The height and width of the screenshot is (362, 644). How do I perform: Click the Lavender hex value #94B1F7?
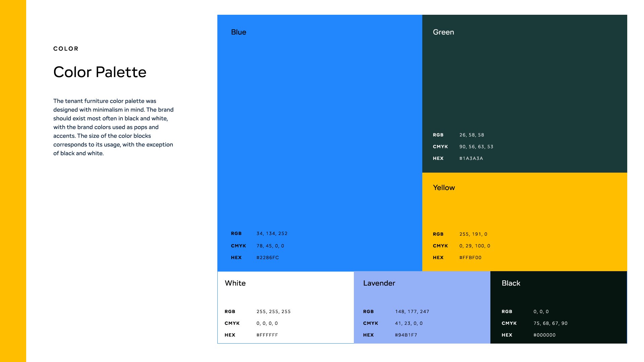click(x=406, y=335)
